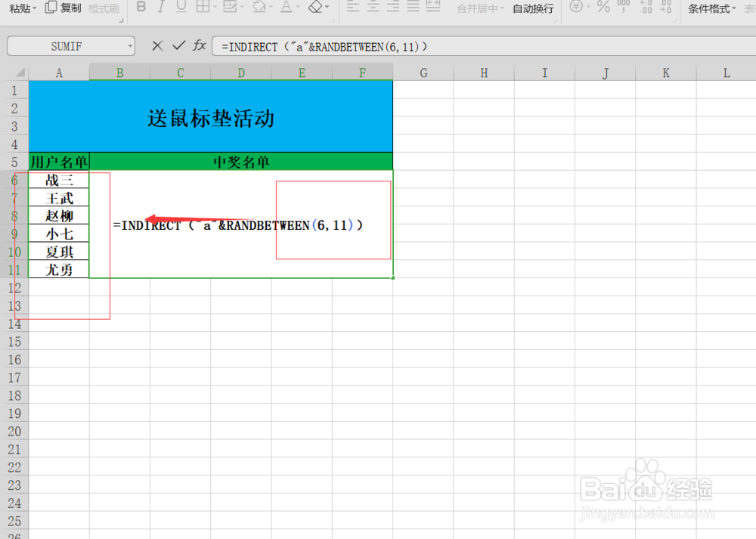Cancel formula entry with the X icon
The width and height of the screenshot is (756, 539).
coord(157,46)
